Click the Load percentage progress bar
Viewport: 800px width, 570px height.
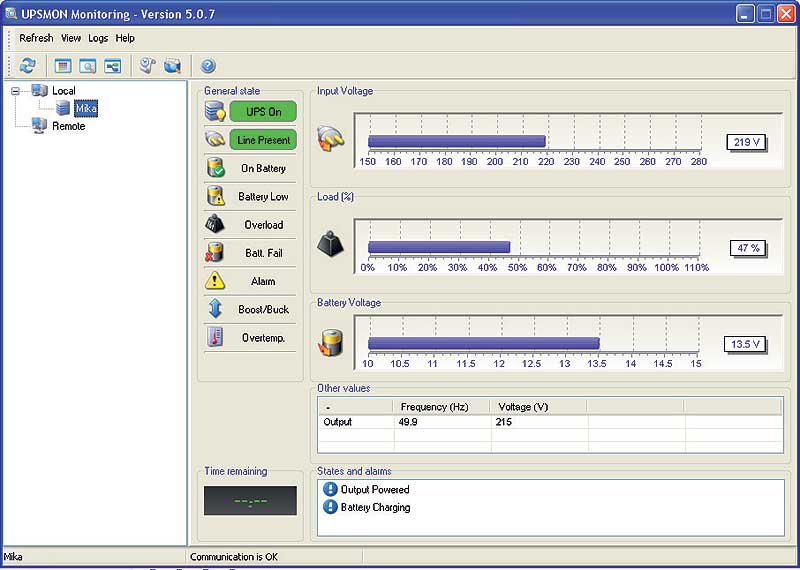(439, 247)
